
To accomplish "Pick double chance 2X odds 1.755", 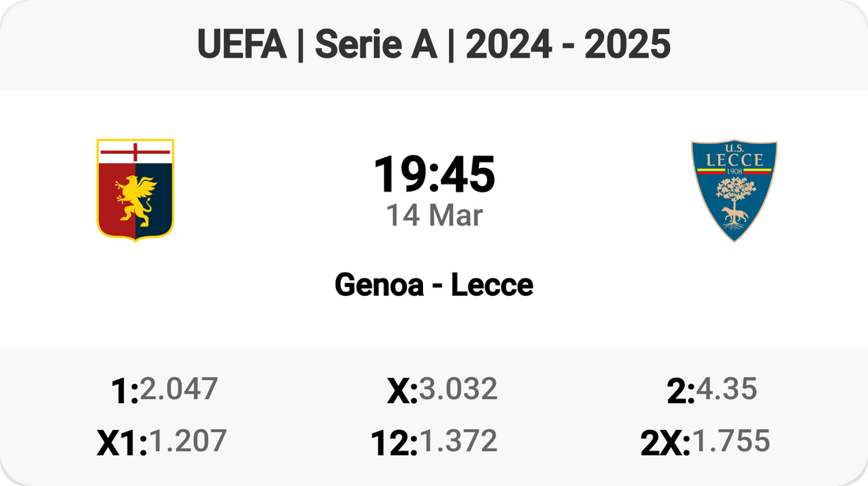I will coord(731,441).
